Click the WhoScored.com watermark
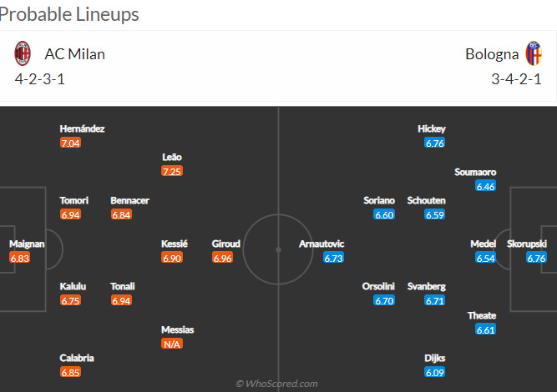Viewport: 557px width, 392px height. 276,384
